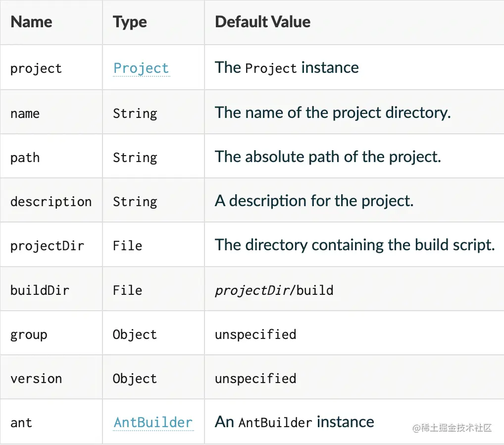Click the Type column header
Viewport: 504px width, 445px height.
click(x=129, y=22)
